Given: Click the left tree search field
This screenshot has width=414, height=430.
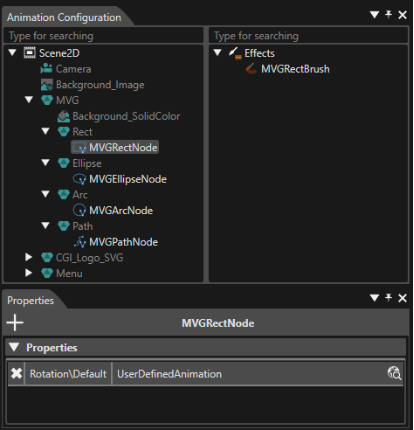Looking at the screenshot, I should 103,36.
